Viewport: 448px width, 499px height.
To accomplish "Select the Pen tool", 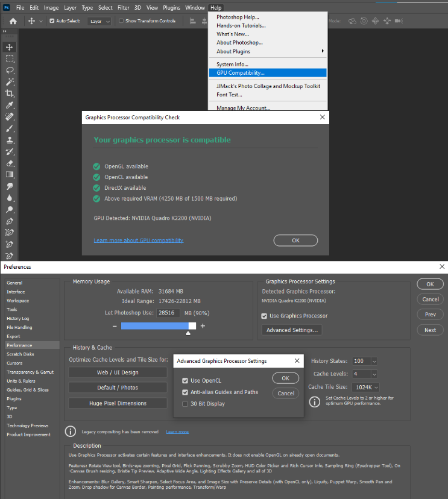I will (x=10, y=221).
